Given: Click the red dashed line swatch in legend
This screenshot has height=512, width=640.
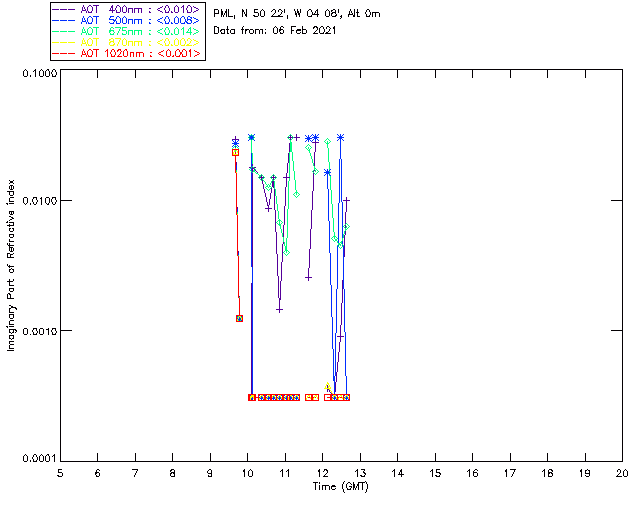Looking at the screenshot, I should 64,53.
